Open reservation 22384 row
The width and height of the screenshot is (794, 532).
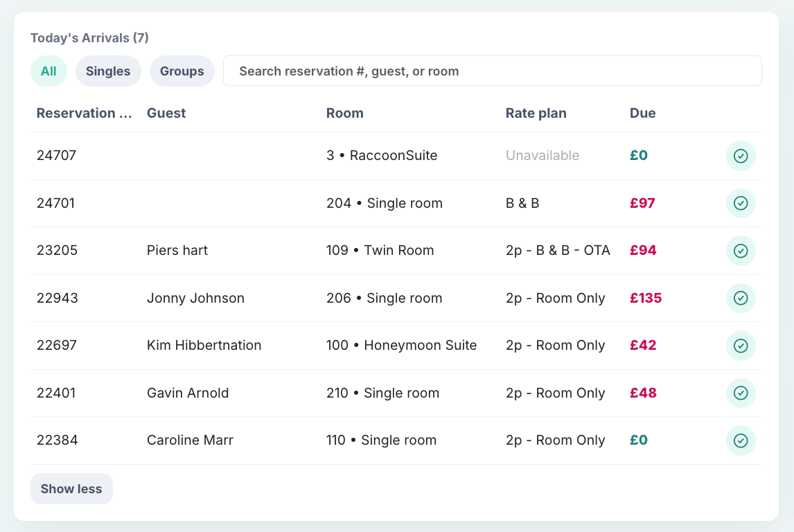tap(57, 441)
